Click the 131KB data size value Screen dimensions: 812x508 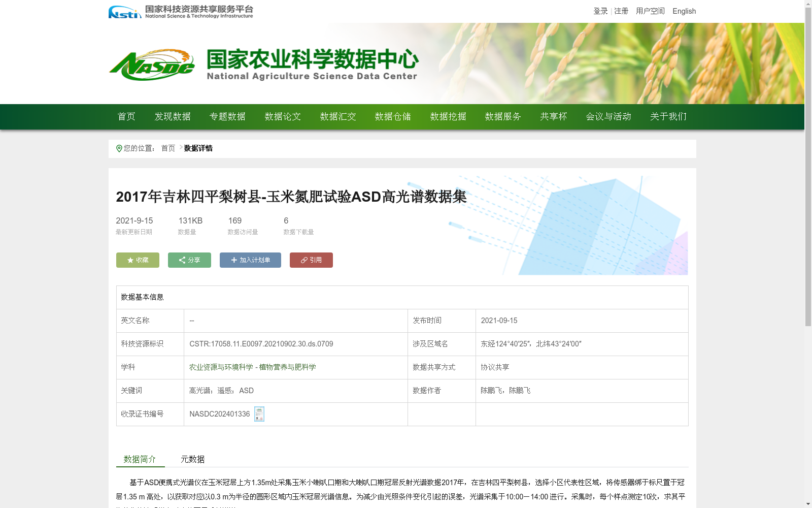(190, 220)
